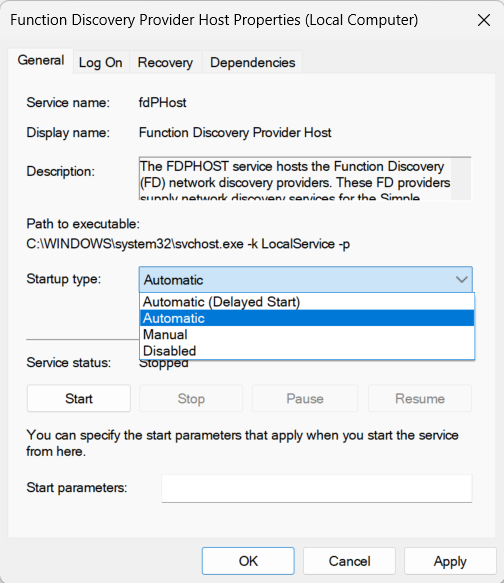Viewport: 504px width, 583px height.
Task: Open the Recovery tab
Action: coord(165,62)
